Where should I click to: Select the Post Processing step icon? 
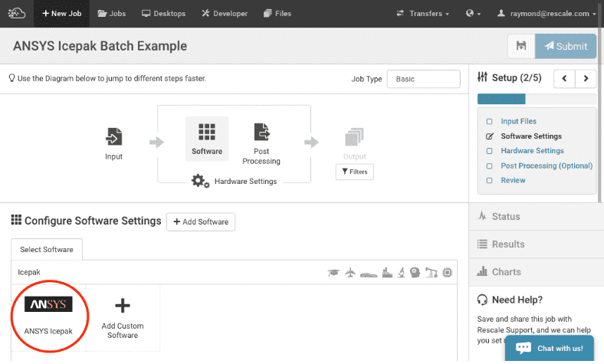(261, 133)
